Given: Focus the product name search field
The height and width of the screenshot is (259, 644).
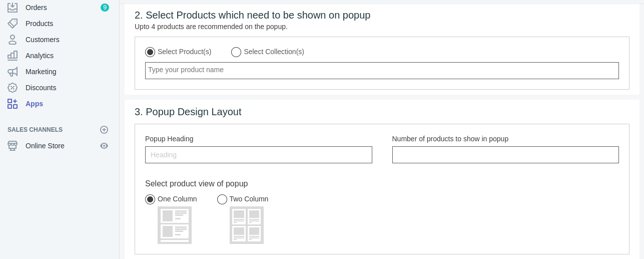Looking at the screenshot, I should 382,71.
